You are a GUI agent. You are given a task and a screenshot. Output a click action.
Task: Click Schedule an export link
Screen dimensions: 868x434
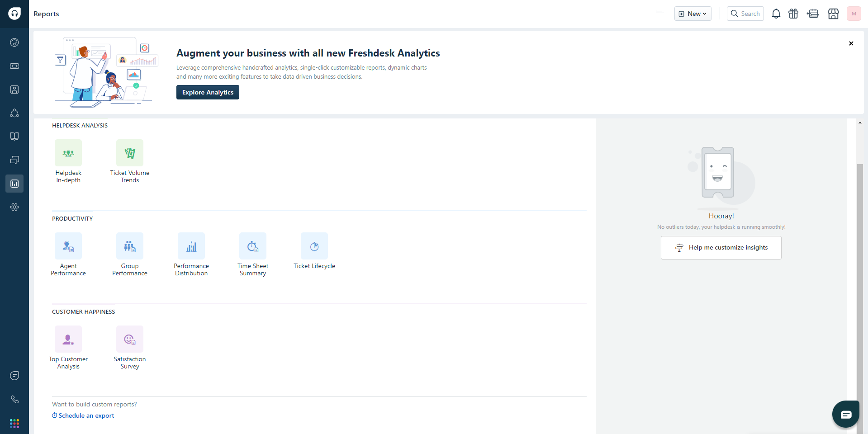pyautogui.click(x=83, y=415)
